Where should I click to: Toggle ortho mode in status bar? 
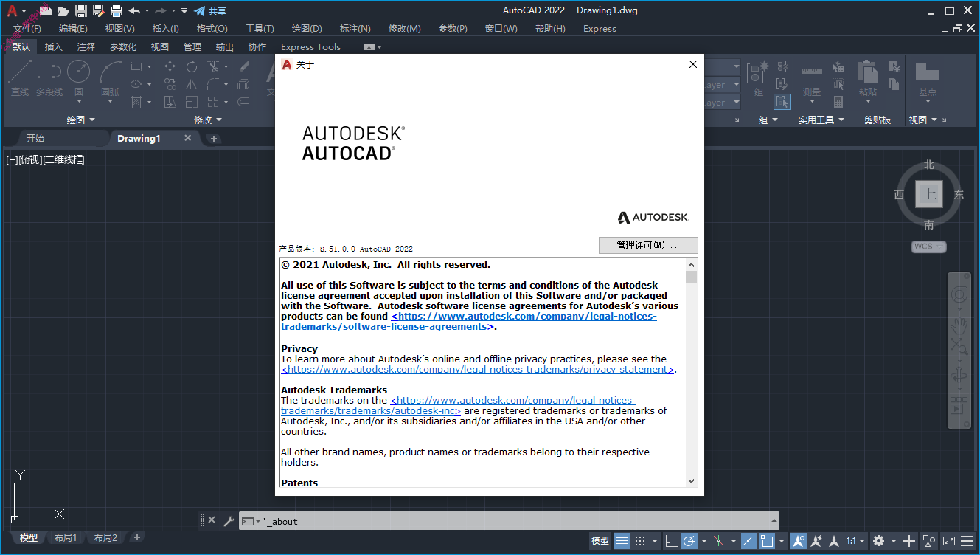click(x=671, y=540)
